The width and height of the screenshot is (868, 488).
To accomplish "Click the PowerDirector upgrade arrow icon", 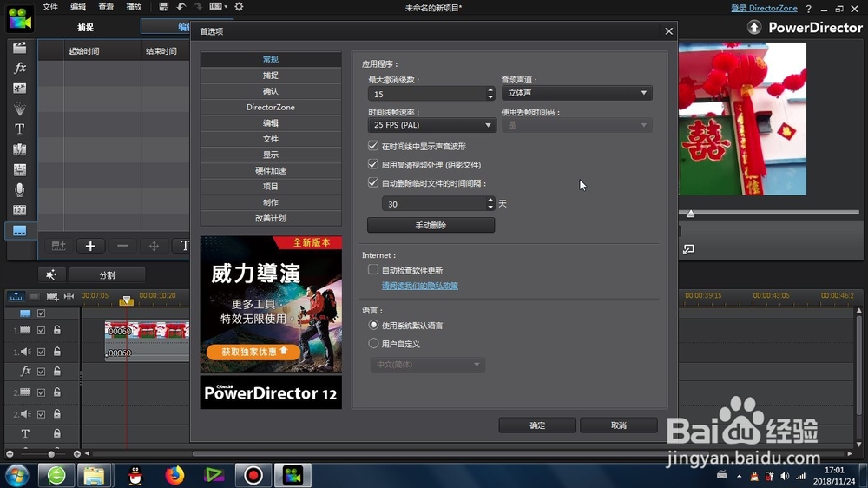I will click(x=754, y=27).
